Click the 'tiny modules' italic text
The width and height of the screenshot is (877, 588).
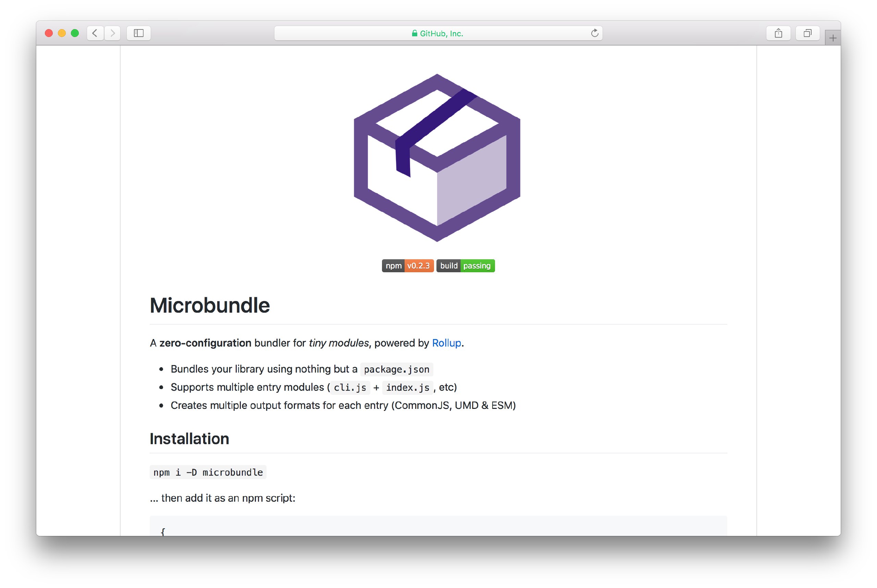(x=339, y=343)
